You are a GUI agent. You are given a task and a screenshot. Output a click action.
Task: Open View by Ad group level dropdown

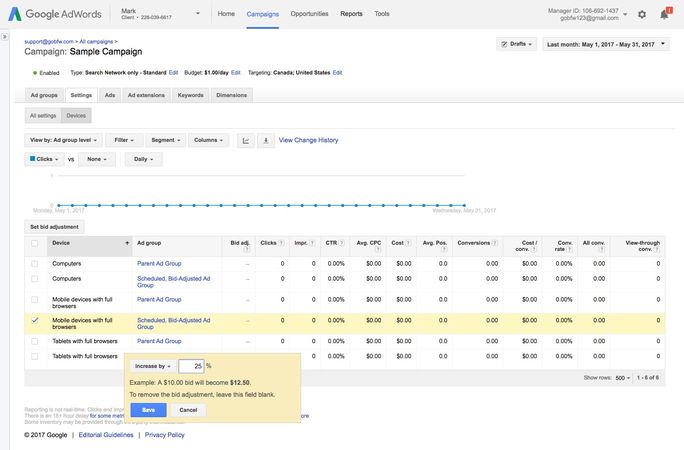coord(63,140)
